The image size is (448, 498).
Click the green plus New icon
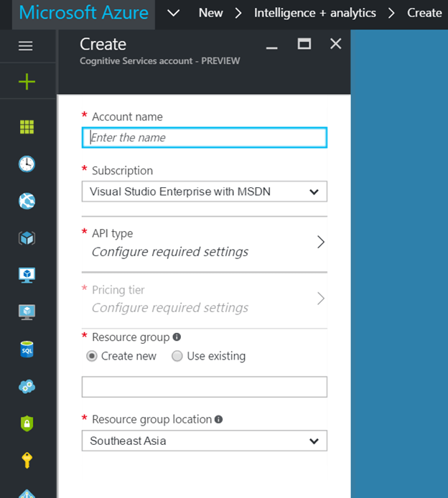pos(27,82)
